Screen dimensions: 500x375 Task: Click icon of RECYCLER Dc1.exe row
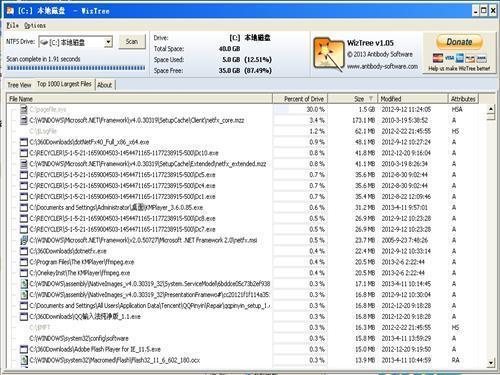(x=24, y=197)
